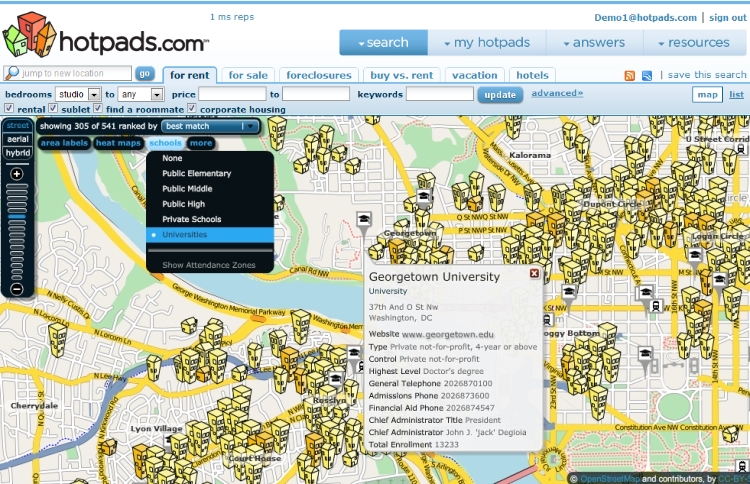
Task: Click the maximum price field
Action: 316,94
